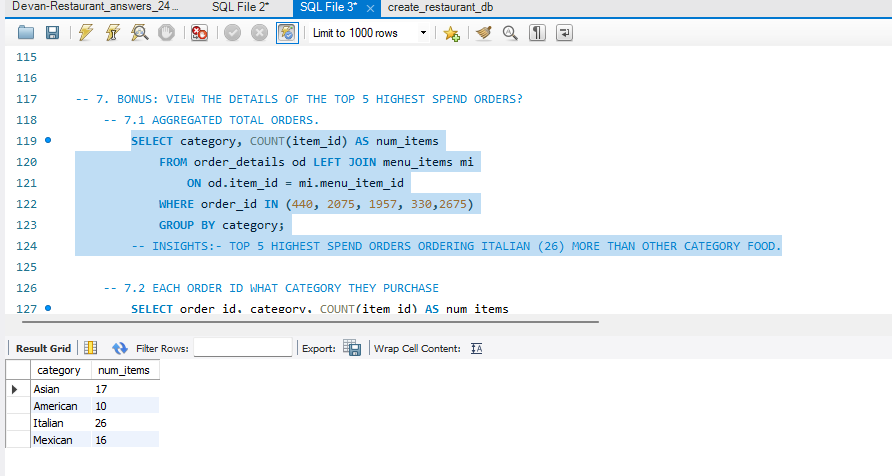892x476 pixels.
Task: Click the Filter Rows search field
Action: [242, 348]
